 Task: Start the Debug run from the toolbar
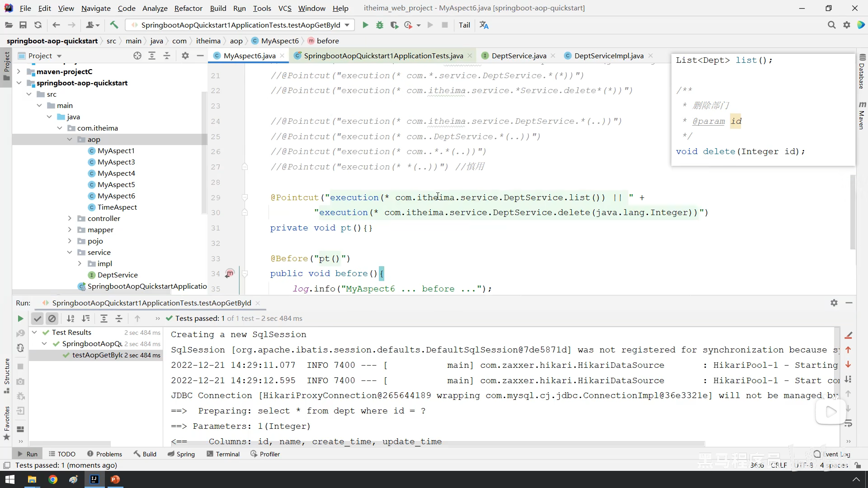[x=380, y=25]
